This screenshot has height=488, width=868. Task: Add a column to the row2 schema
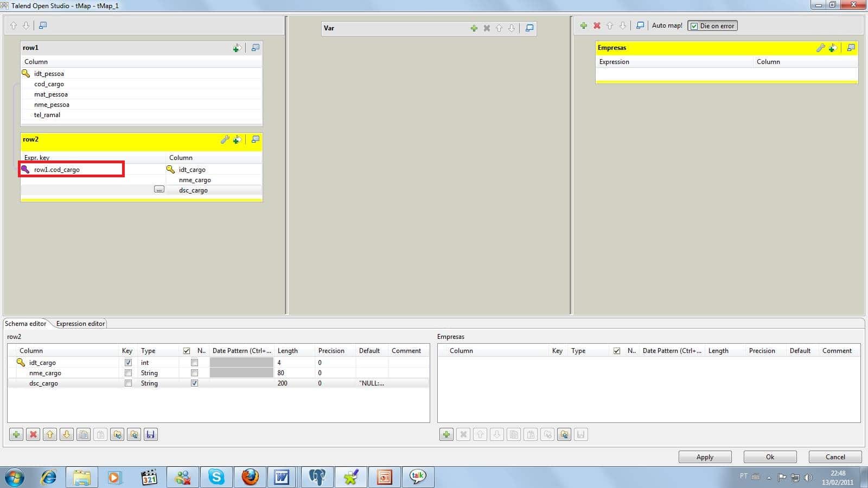point(16,434)
